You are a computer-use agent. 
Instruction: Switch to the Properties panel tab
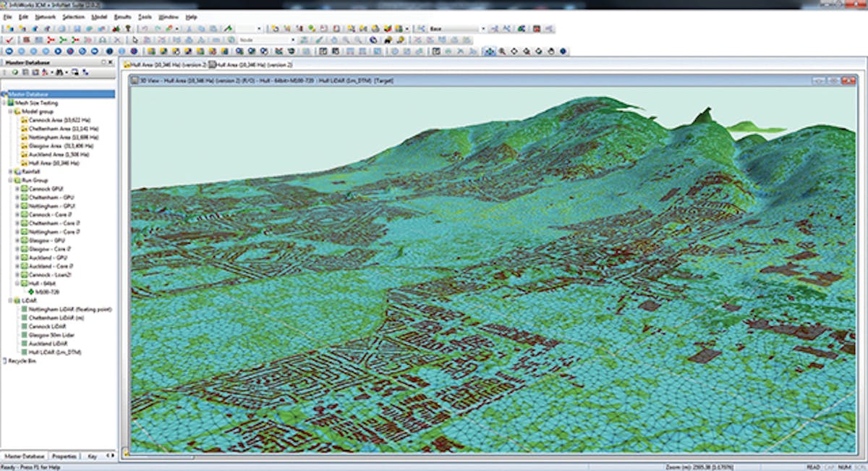click(x=64, y=457)
